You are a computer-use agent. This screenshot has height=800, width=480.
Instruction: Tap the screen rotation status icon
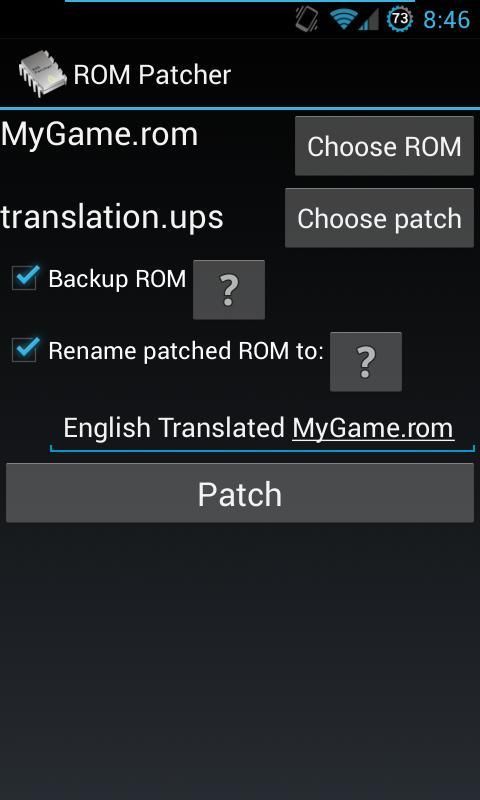pos(307,19)
